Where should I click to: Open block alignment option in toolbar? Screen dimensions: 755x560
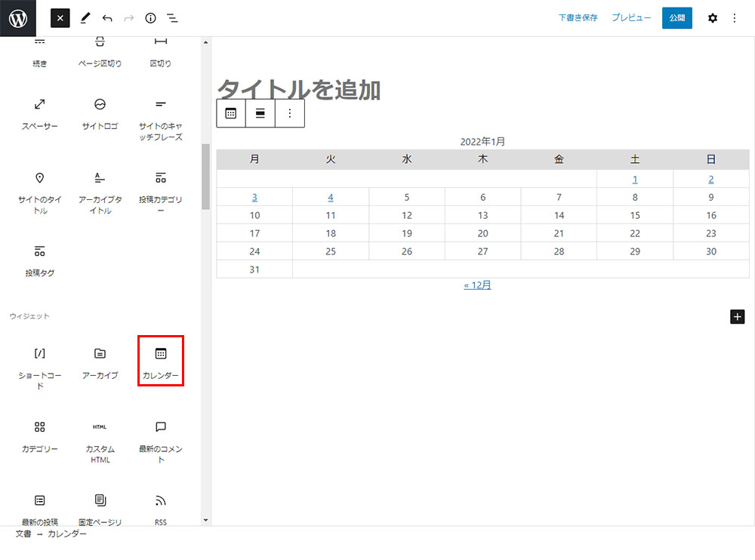(260, 113)
